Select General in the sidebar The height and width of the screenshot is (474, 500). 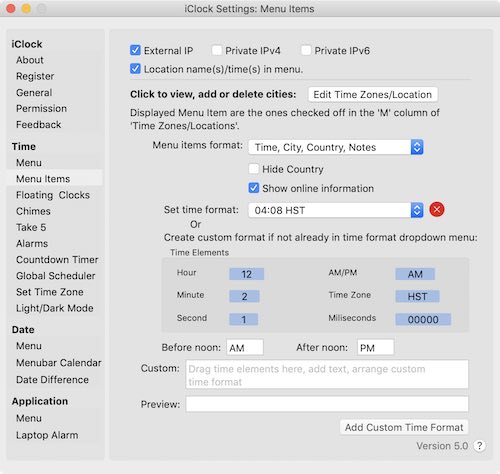(34, 93)
